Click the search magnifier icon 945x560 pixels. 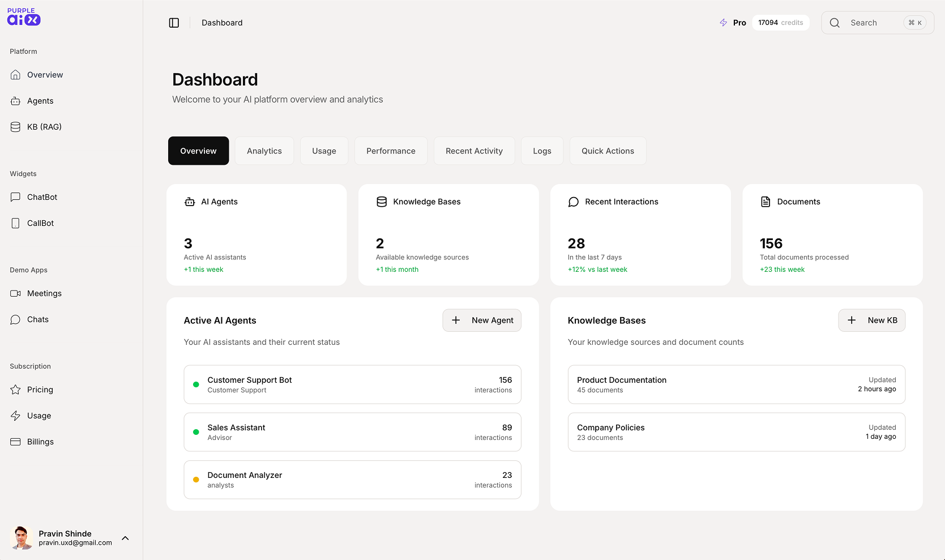pos(834,23)
